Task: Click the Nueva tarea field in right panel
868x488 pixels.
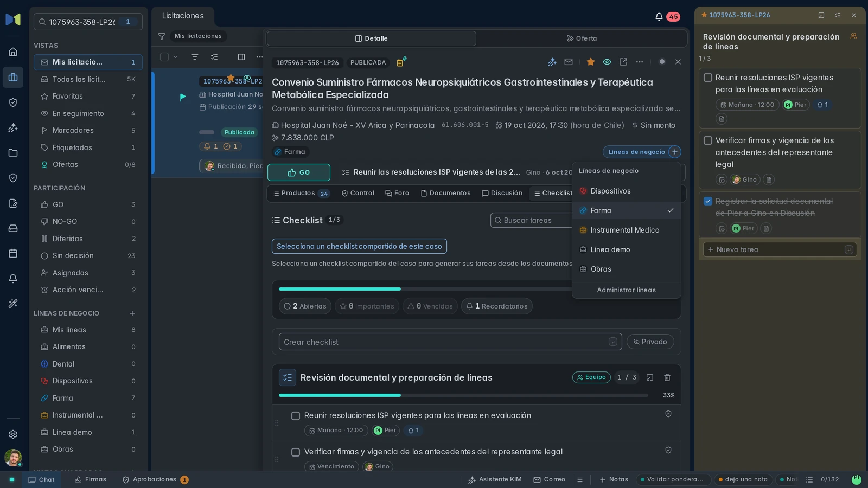Action: click(780, 249)
